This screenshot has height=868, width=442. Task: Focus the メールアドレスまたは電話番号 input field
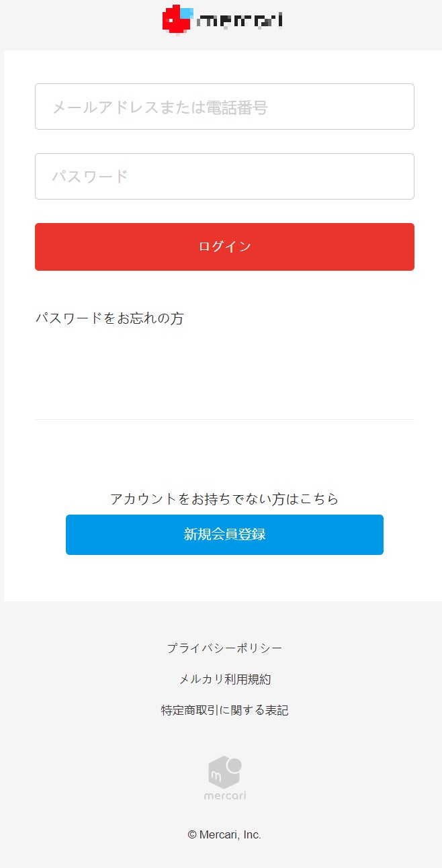[x=224, y=107]
